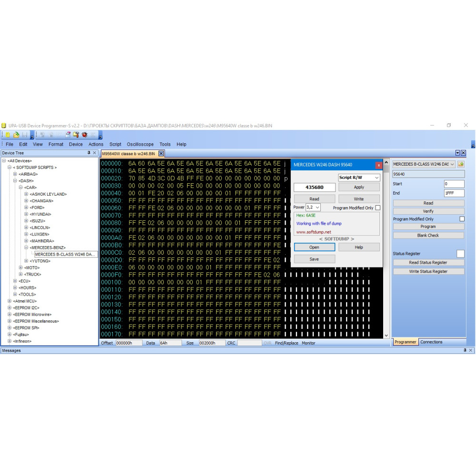This screenshot has height=476, width=476.
Task: Open the Script R/W mode dropdown
Action: pos(359,178)
